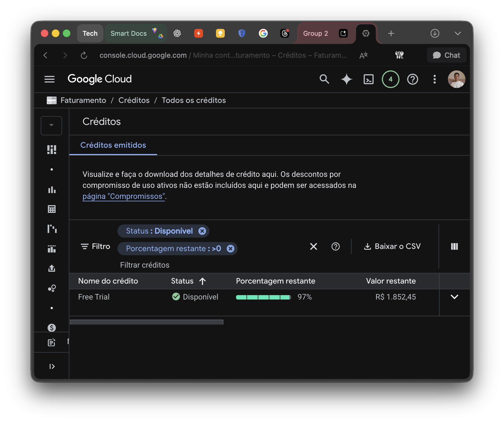
Task: Click the user profile avatar
Action: point(456,79)
